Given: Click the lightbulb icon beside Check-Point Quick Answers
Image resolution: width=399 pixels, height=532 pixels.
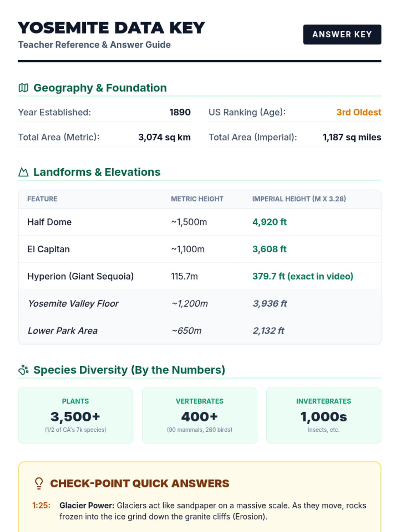Looking at the screenshot, I should coord(39,483).
